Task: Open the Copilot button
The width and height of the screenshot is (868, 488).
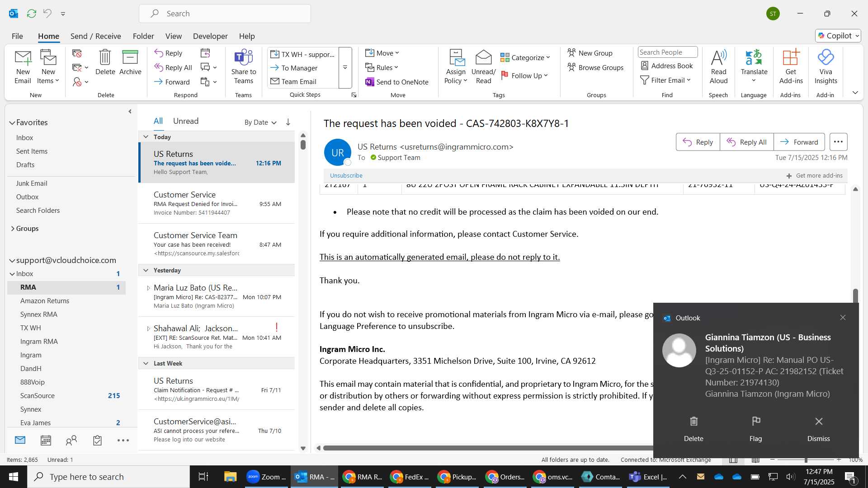Action: tap(838, 36)
